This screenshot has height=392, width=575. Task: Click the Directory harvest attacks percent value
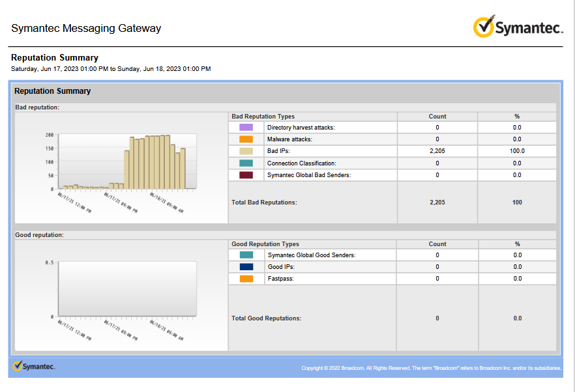click(517, 128)
